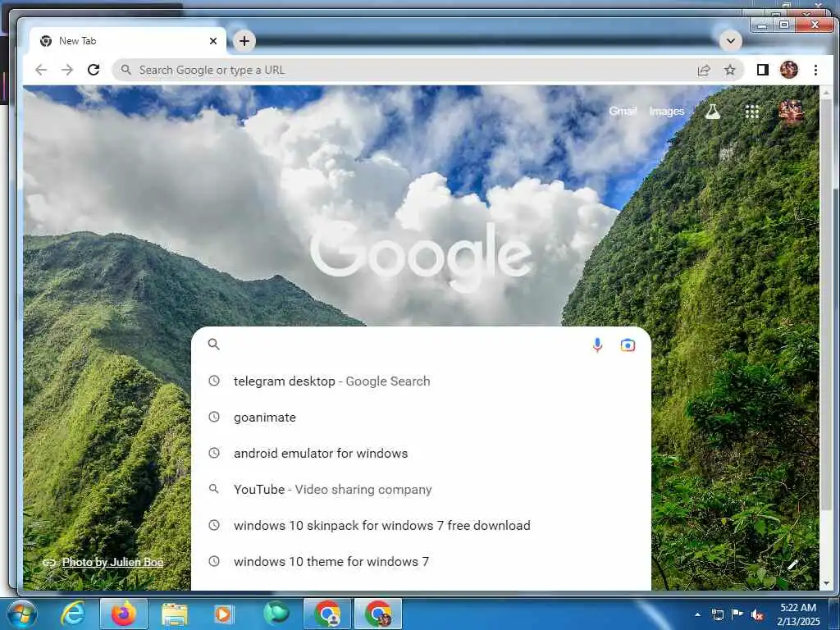Go back using the browser back arrow

pos(41,70)
